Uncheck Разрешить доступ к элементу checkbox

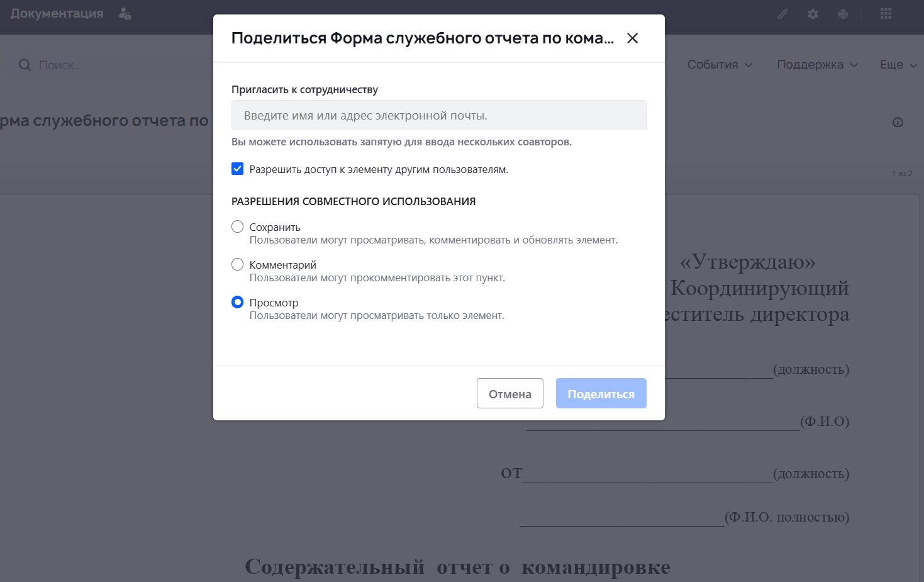237,169
